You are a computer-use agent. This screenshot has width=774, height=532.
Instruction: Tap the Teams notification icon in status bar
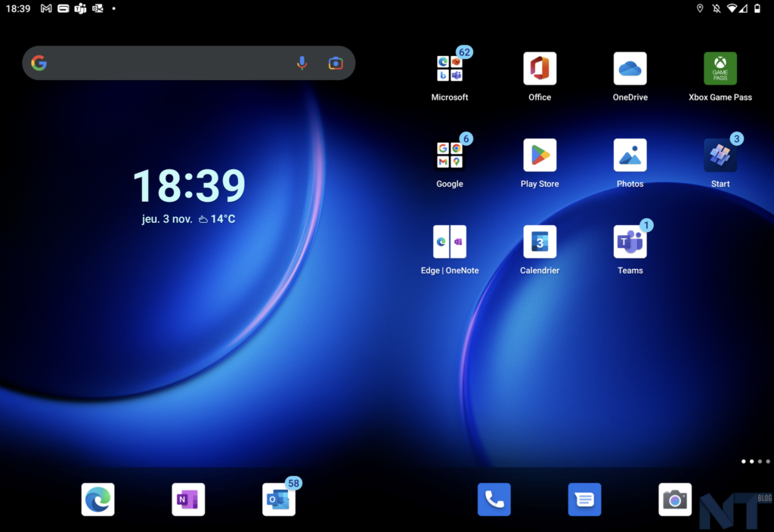[x=80, y=8]
